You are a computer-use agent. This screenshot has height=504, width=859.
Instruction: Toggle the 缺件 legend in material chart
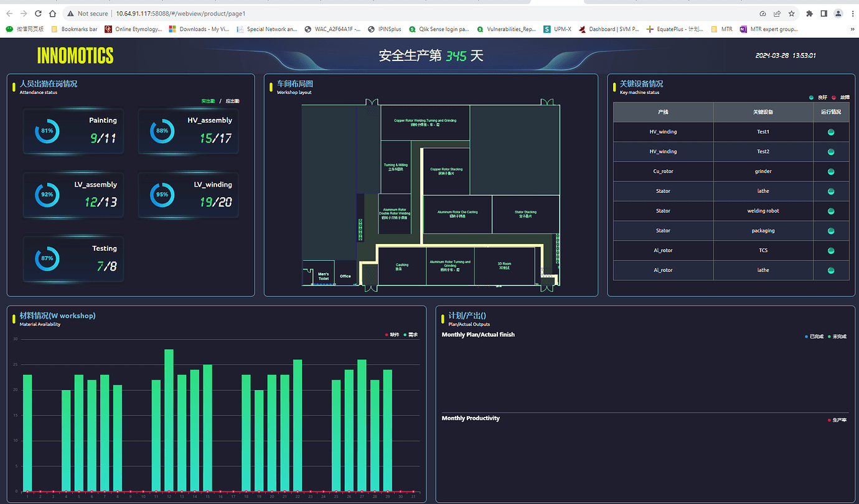tap(392, 335)
